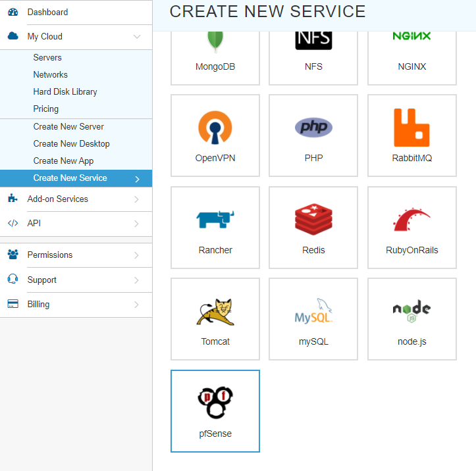Choose the node.js service logo
Screen dimensions: 476x471
411,311
